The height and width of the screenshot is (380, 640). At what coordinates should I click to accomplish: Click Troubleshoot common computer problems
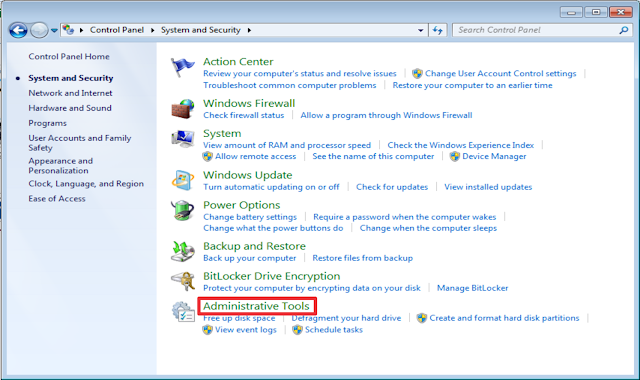point(289,85)
